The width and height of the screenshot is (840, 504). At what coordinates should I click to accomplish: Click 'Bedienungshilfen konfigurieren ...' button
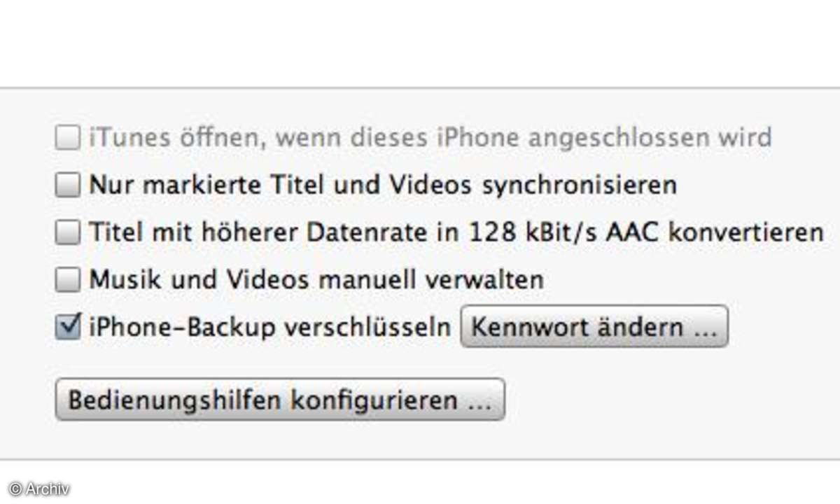[x=280, y=400]
